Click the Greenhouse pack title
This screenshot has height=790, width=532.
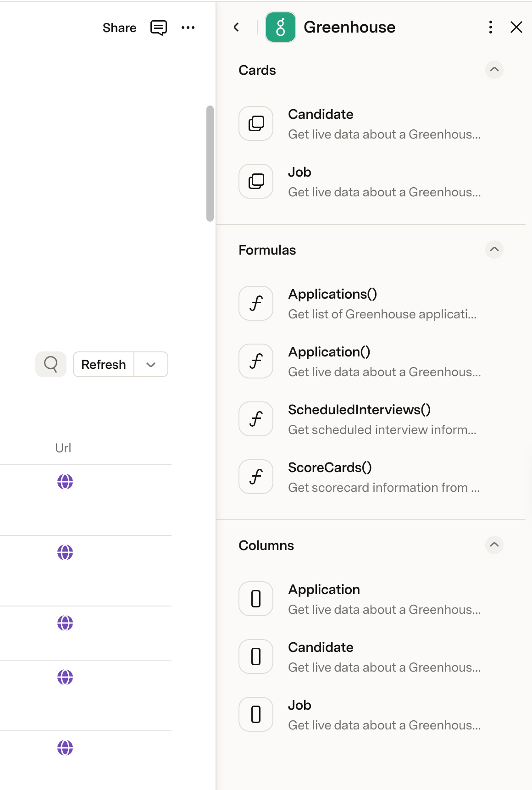(349, 27)
